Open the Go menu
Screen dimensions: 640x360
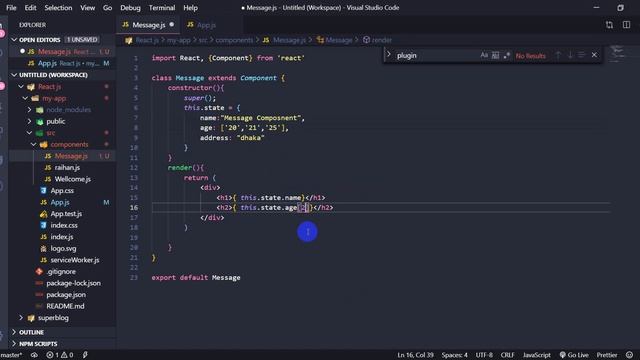point(107,8)
